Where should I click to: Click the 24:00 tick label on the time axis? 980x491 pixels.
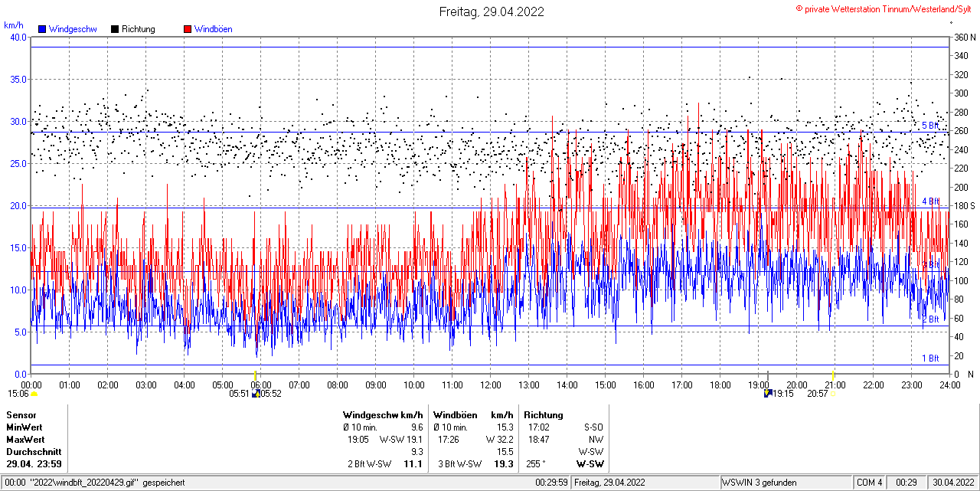click(949, 385)
